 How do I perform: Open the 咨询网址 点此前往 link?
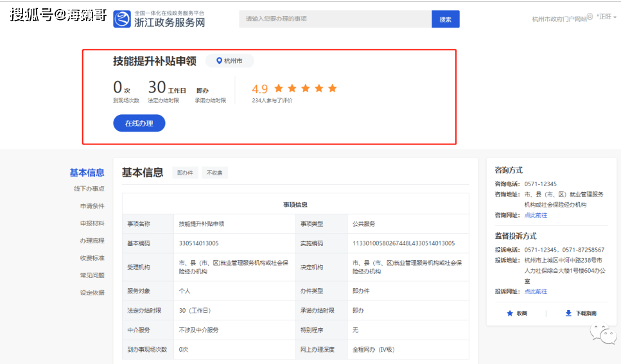tap(536, 215)
